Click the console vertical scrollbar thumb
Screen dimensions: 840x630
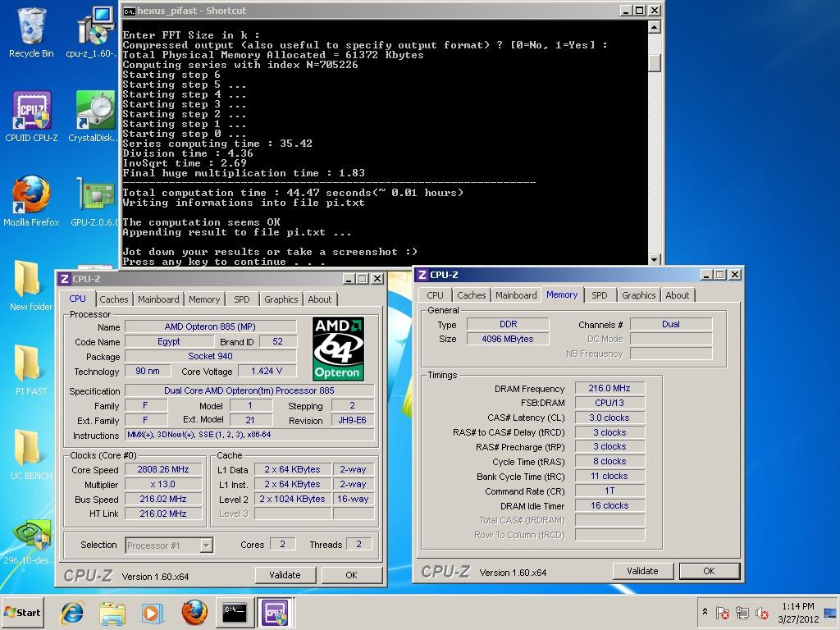[654, 62]
